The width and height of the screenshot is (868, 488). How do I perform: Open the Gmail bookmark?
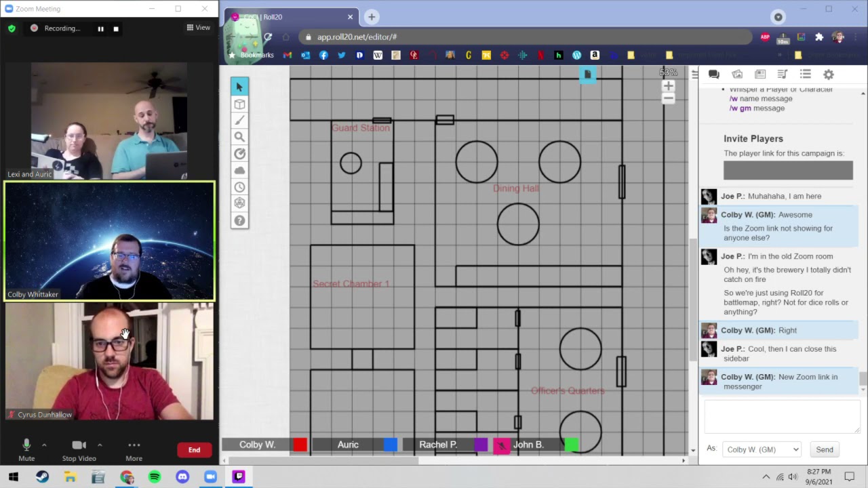(x=288, y=55)
